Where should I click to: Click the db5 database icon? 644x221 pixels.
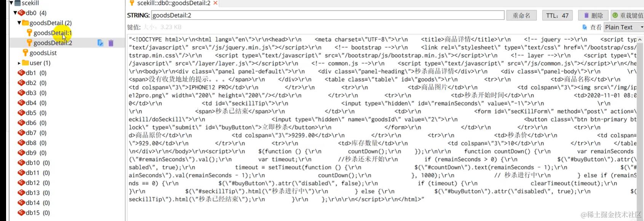pos(21,113)
